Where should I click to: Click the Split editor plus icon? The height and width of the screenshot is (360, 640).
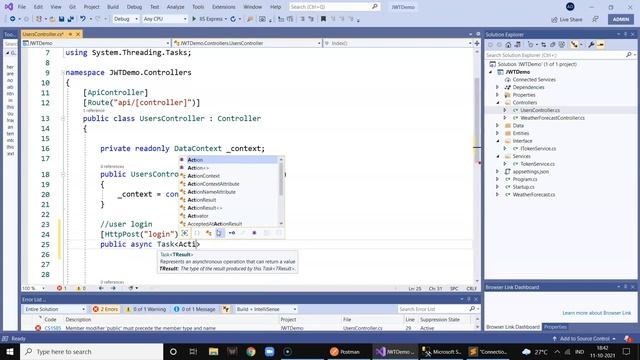(x=477, y=43)
